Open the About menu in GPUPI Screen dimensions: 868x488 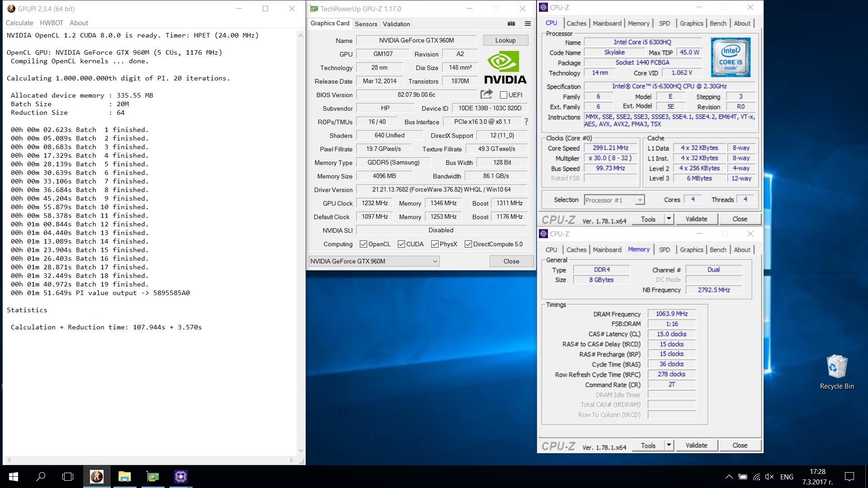[x=79, y=23]
